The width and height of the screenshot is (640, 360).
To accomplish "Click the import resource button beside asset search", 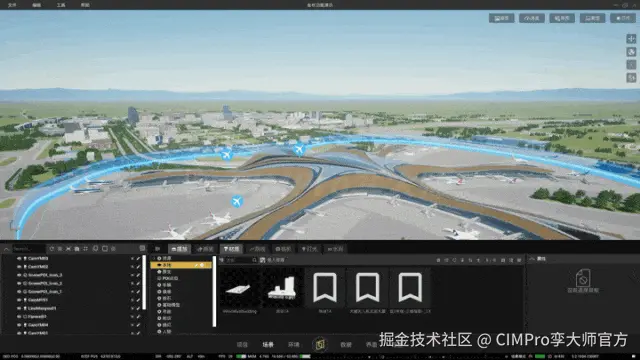I will tap(272, 260).
